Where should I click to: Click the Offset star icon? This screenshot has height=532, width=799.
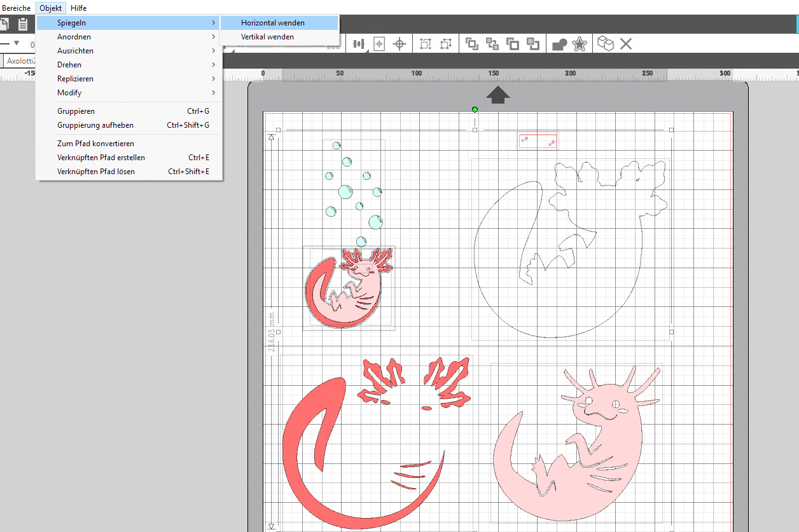tap(580, 44)
